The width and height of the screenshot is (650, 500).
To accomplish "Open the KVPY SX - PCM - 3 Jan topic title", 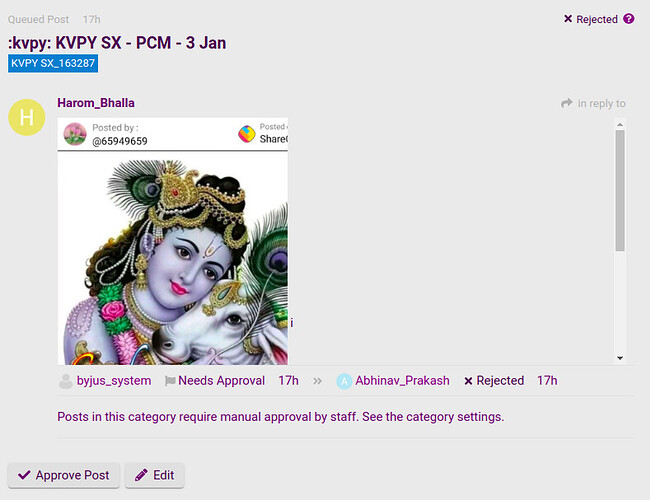I will tap(117, 43).
